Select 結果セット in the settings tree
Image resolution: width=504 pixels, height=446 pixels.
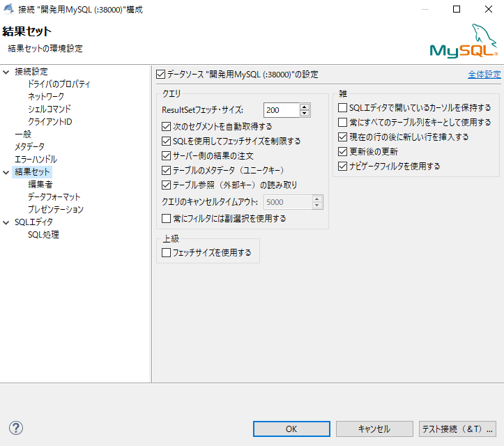click(32, 172)
